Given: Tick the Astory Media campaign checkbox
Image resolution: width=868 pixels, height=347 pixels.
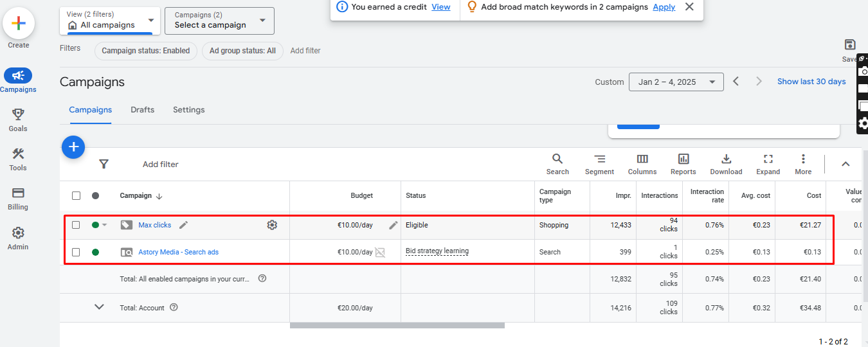Looking at the screenshot, I should click(76, 252).
